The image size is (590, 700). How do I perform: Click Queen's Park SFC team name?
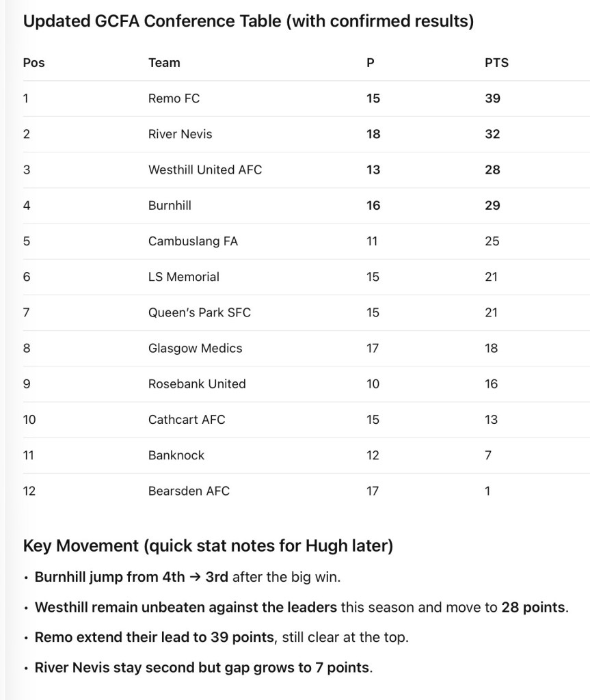(x=199, y=312)
